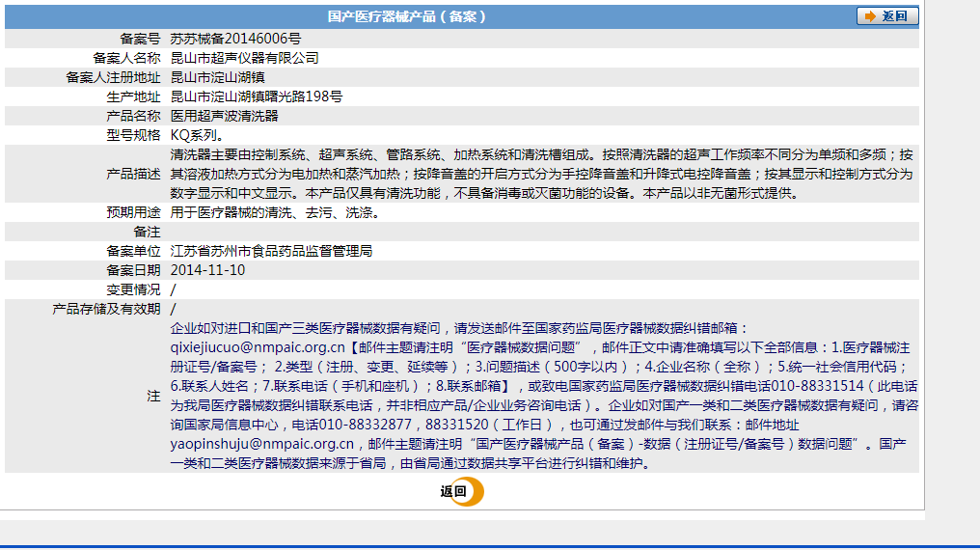The width and height of the screenshot is (980, 550).
Task: Click the top-right 返回 button
Action: pos(886,16)
